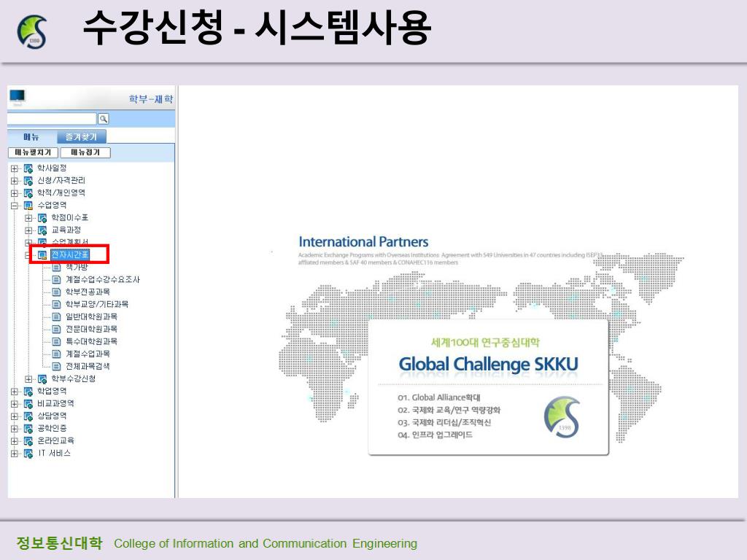747x560 pixels.
Task: Expand the 학업영역 tree node
Action: tap(15, 391)
